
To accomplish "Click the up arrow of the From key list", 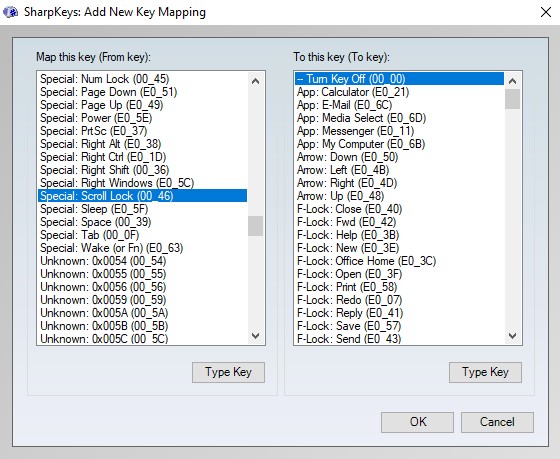I will coord(255,81).
